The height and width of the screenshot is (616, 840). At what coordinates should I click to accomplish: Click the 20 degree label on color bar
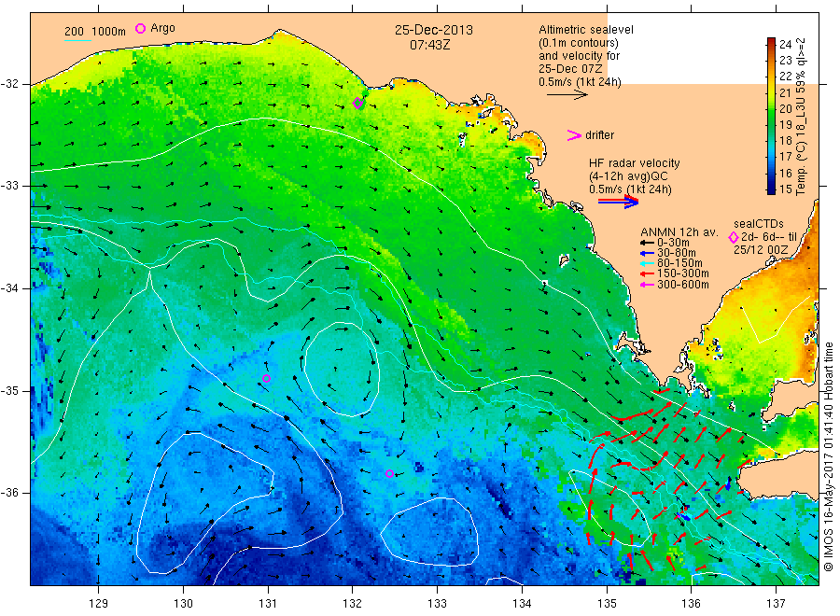point(785,109)
